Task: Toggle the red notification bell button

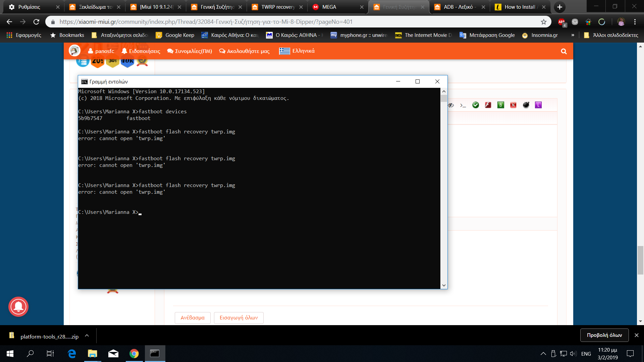Action: [x=18, y=307]
